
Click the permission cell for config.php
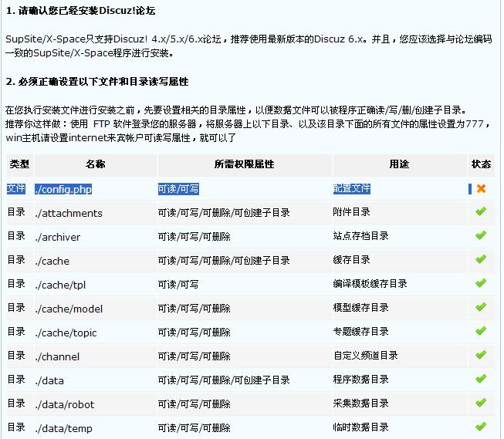click(x=178, y=189)
